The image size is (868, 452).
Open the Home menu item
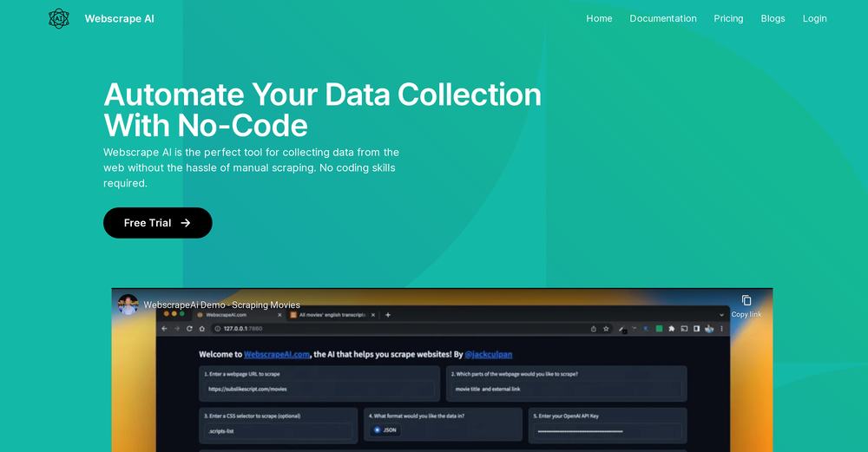pos(599,18)
